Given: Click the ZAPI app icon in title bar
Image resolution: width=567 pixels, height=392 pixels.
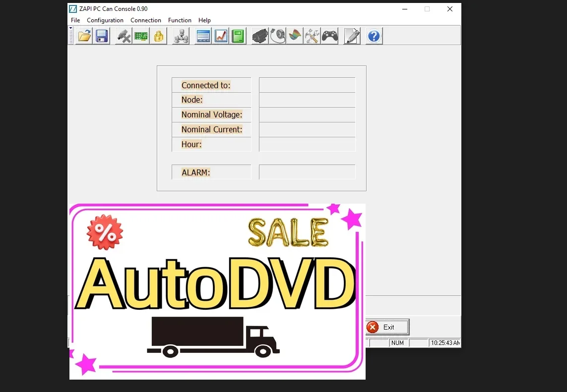Looking at the screenshot, I should [x=73, y=8].
